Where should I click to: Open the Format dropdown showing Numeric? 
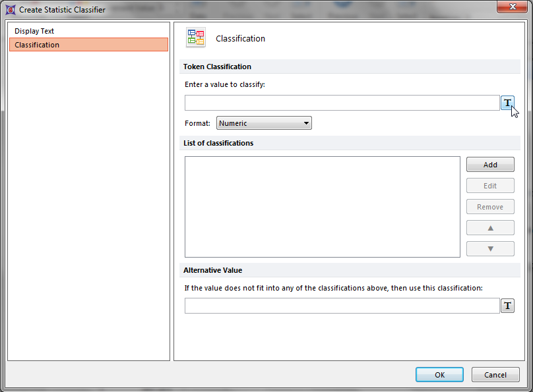[264, 123]
